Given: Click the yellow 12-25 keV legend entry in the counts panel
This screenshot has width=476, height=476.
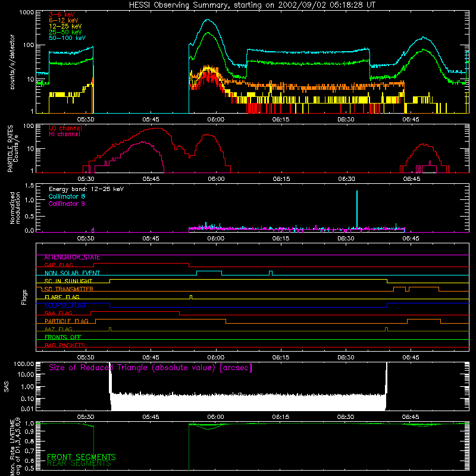Looking at the screenshot, I should [65, 26].
